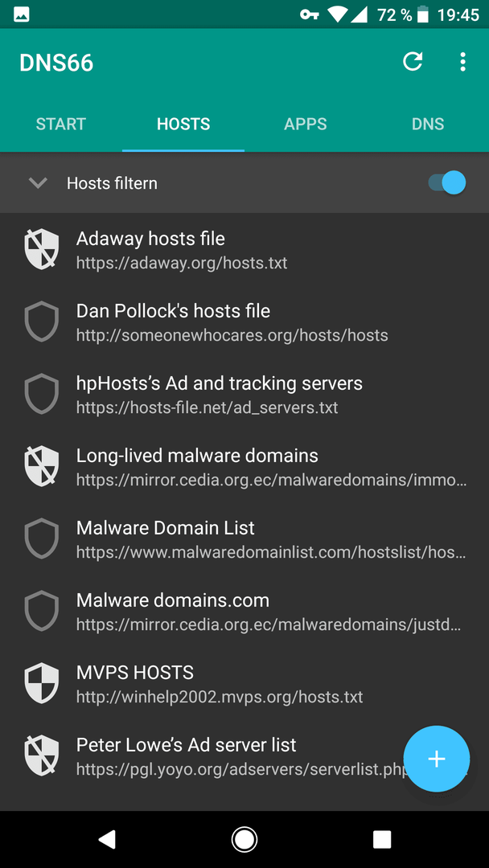Open the Malware Domain List entry

(244, 538)
